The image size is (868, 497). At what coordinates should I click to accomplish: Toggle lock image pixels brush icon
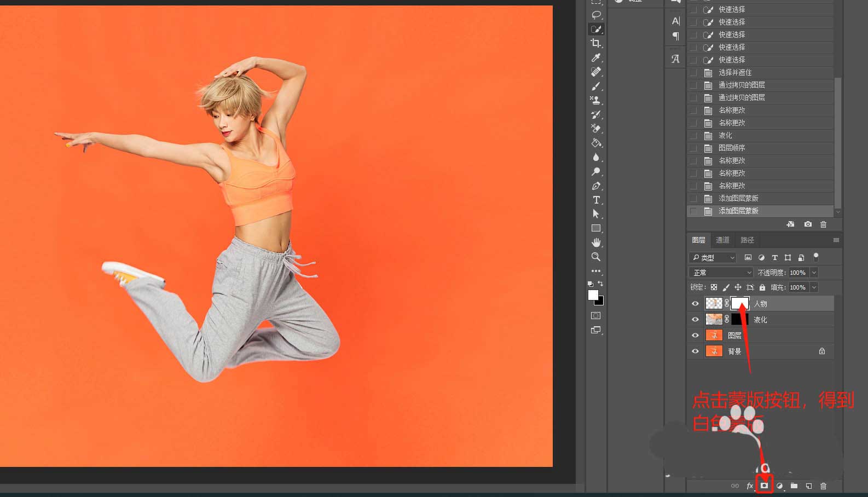point(726,287)
